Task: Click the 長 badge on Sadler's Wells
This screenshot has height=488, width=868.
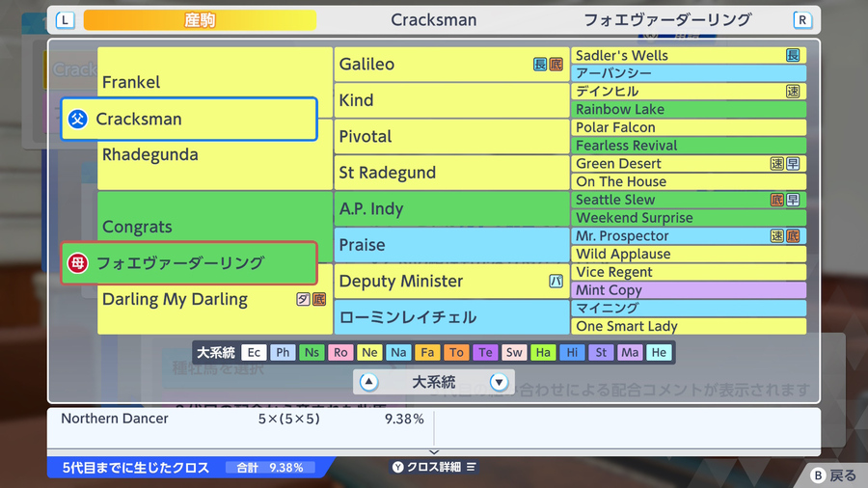Action: [793, 55]
